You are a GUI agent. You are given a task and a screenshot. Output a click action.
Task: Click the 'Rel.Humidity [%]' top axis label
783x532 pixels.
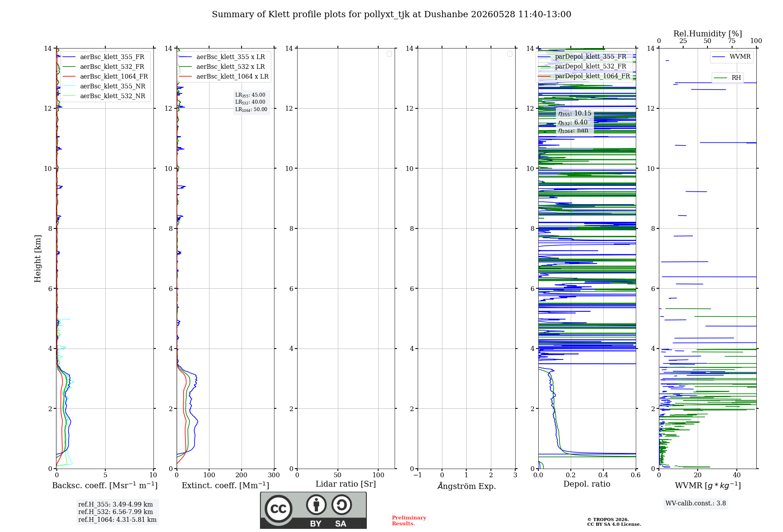(708, 34)
